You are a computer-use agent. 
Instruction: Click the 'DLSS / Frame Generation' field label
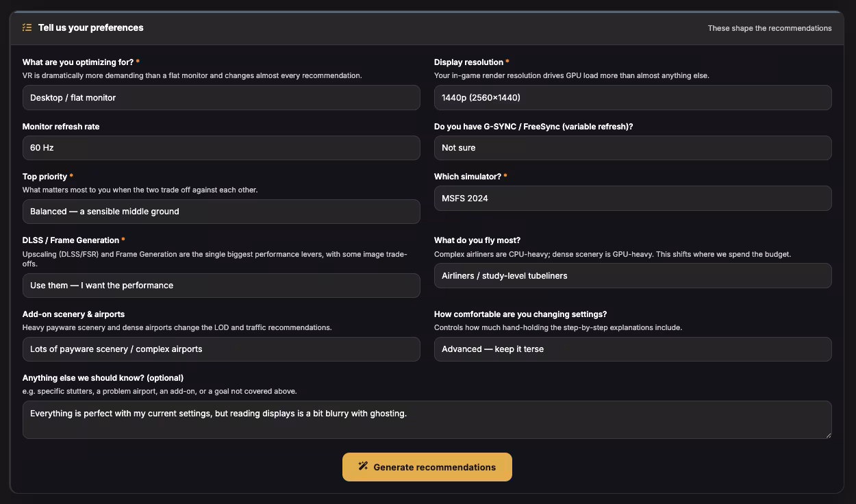[x=71, y=240]
